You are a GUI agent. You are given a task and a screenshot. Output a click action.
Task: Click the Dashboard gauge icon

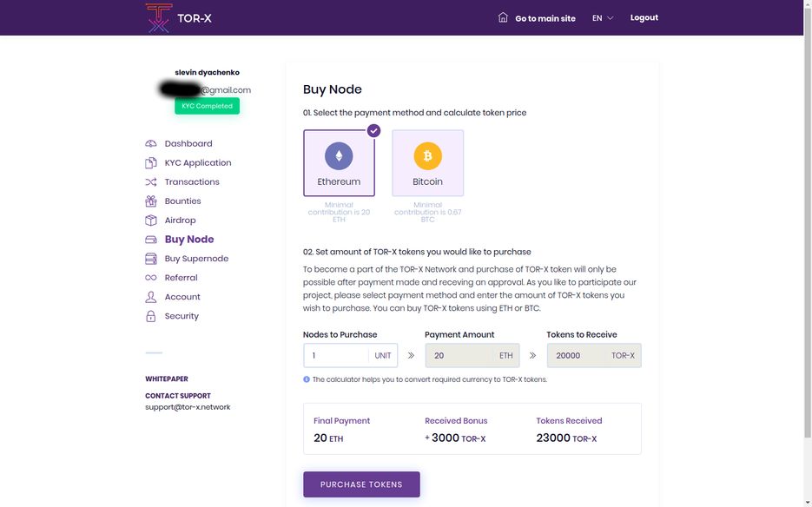[x=151, y=143]
